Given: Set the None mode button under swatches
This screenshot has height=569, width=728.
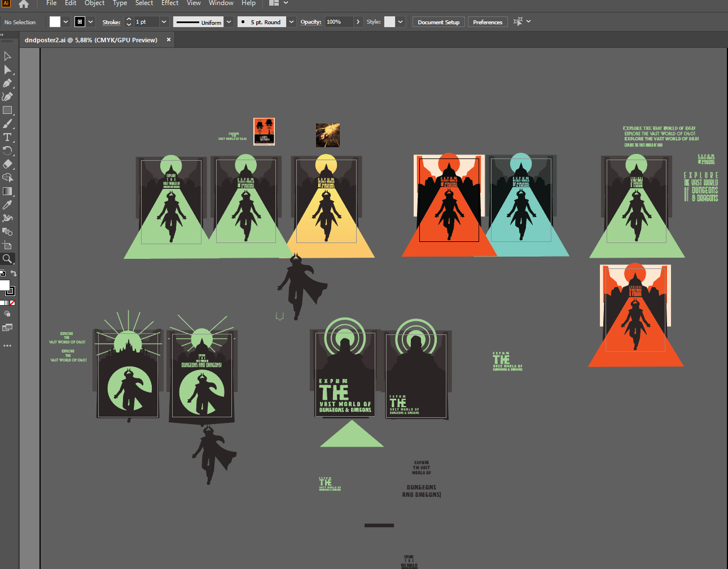Looking at the screenshot, I should click(12, 303).
